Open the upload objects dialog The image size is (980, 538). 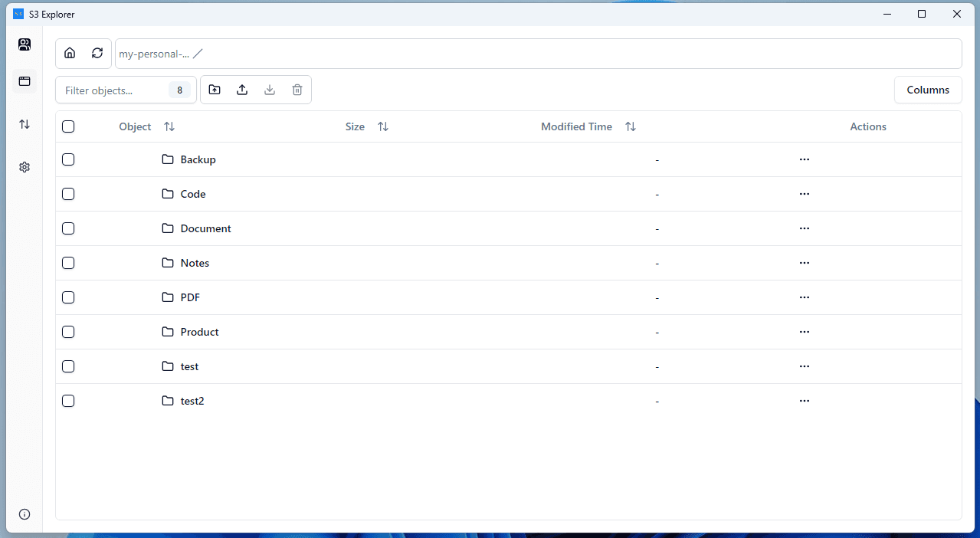point(242,90)
